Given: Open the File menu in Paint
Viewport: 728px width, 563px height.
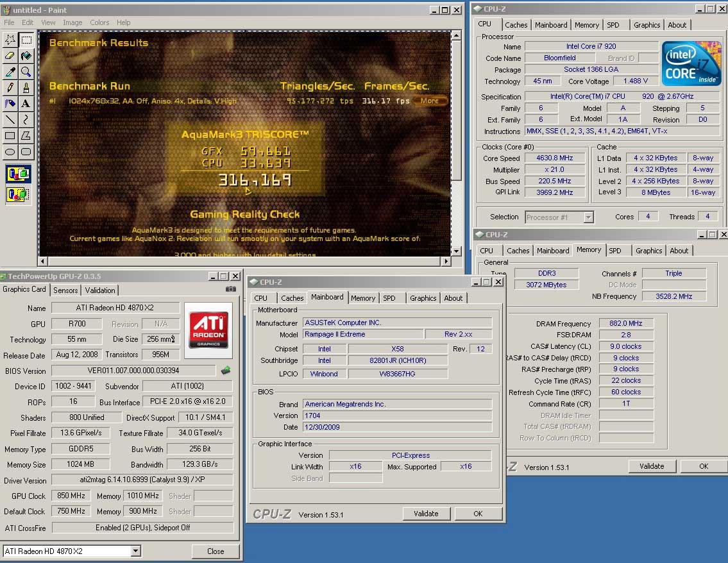Looking at the screenshot, I should 9,22.
